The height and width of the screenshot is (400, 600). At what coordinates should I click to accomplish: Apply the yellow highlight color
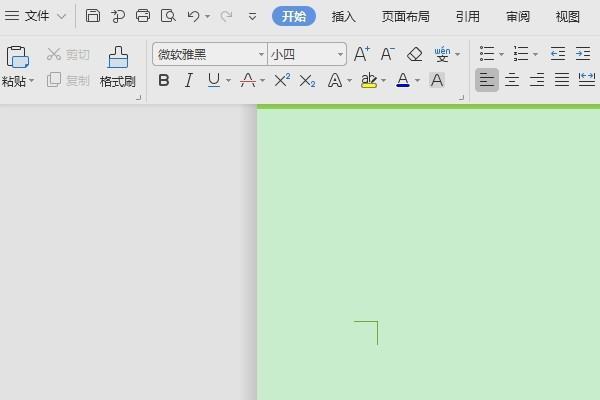point(369,80)
